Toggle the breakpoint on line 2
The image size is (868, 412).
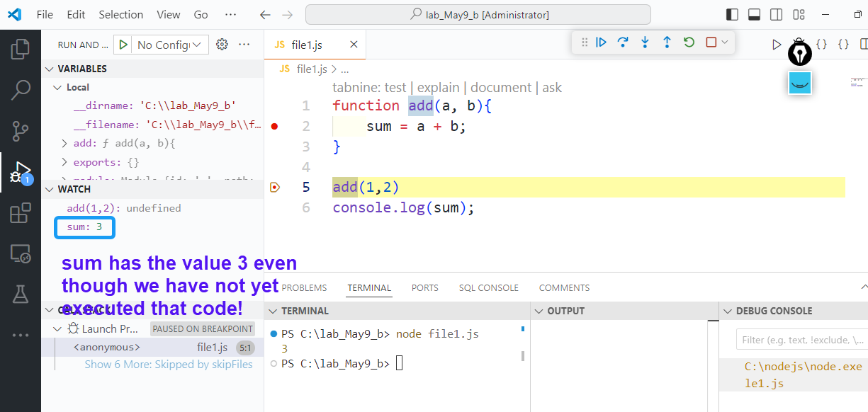coord(275,127)
